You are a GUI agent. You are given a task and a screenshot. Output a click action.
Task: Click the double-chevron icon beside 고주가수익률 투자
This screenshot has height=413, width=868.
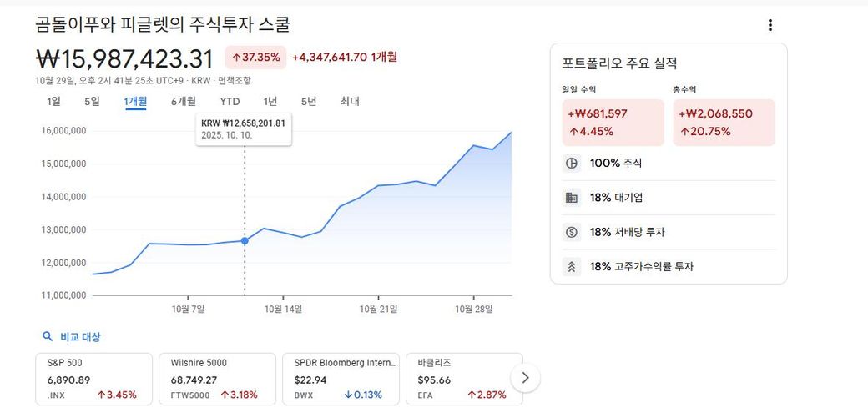click(572, 267)
